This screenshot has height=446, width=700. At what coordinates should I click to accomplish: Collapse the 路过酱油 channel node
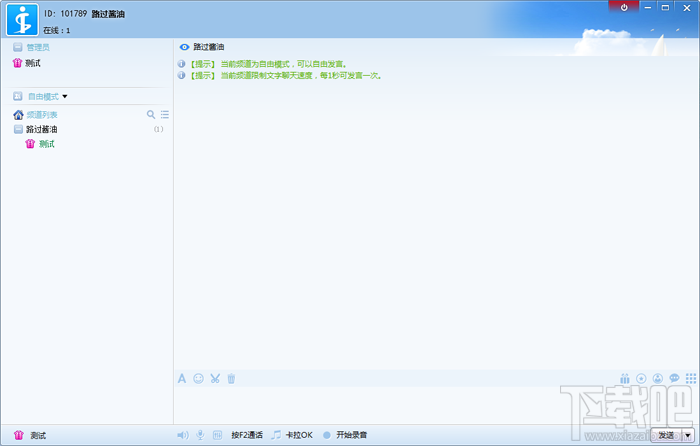tap(18, 129)
